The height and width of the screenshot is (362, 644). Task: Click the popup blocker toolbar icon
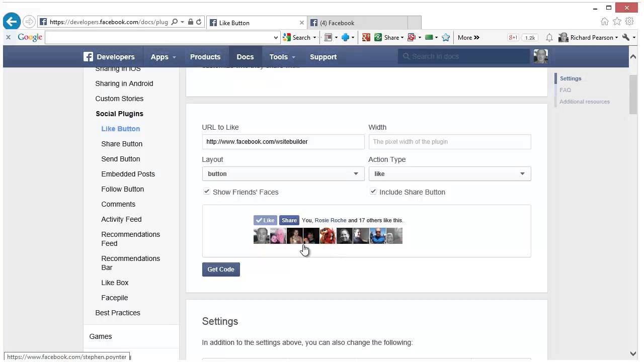[411, 37]
